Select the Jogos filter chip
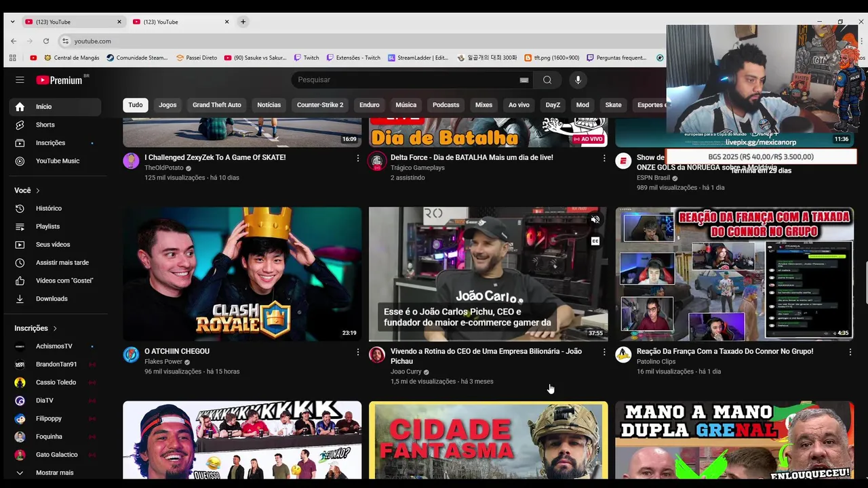 (167, 105)
